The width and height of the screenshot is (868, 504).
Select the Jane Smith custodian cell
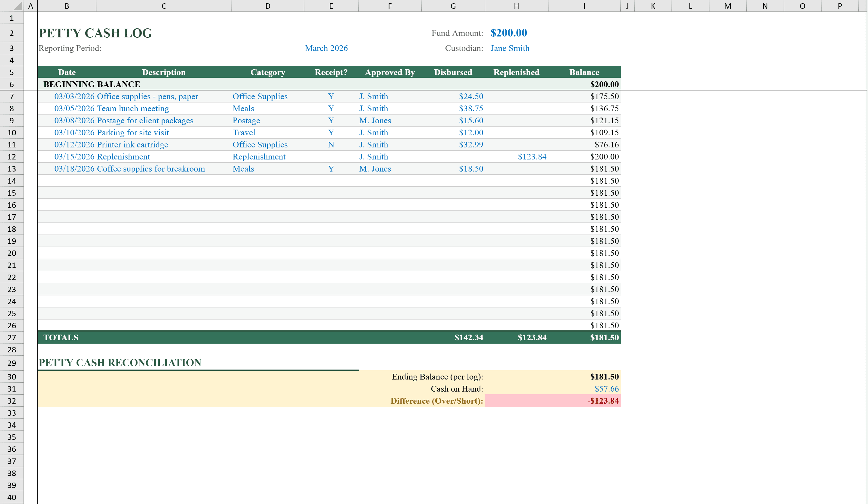click(510, 48)
